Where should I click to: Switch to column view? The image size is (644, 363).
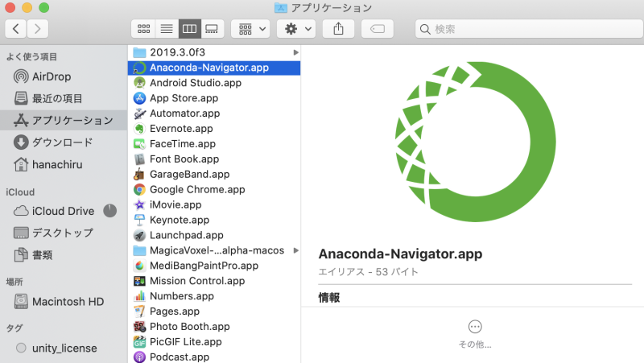click(x=189, y=29)
